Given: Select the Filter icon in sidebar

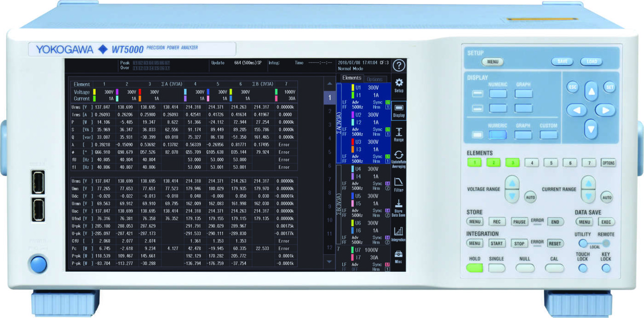Looking at the screenshot, I should [398, 184].
